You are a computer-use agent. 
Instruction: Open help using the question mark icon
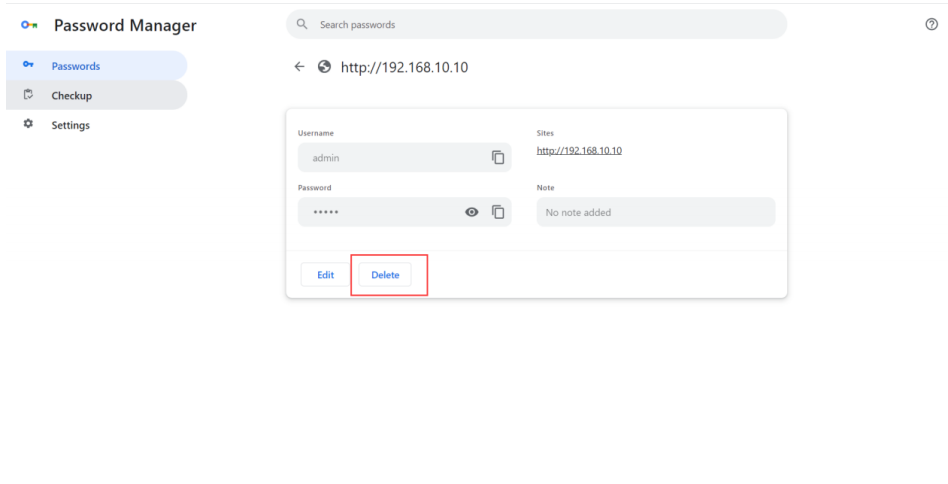[930, 25]
